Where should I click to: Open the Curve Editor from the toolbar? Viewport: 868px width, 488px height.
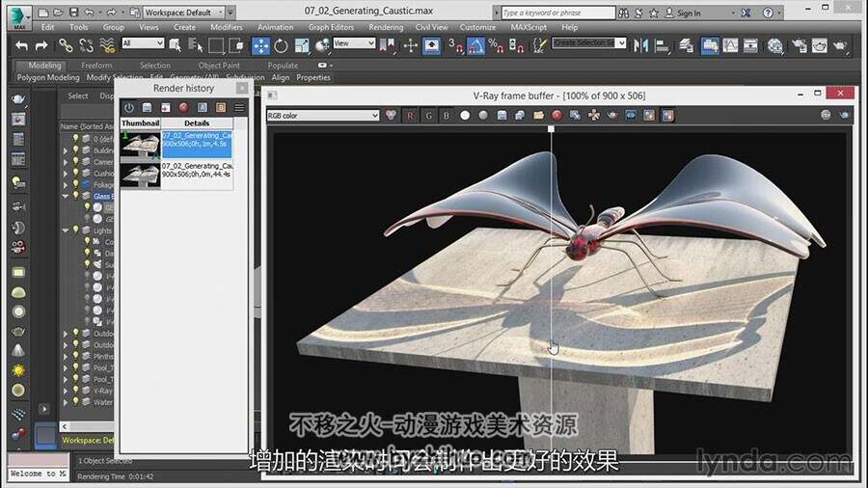click(x=730, y=45)
